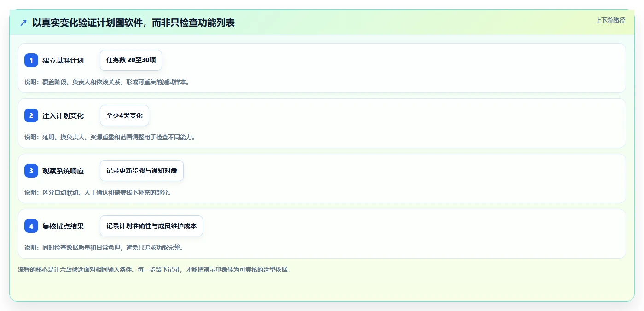This screenshot has height=311, width=644.
Task: Click step number badge 3
Action: [31, 171]
